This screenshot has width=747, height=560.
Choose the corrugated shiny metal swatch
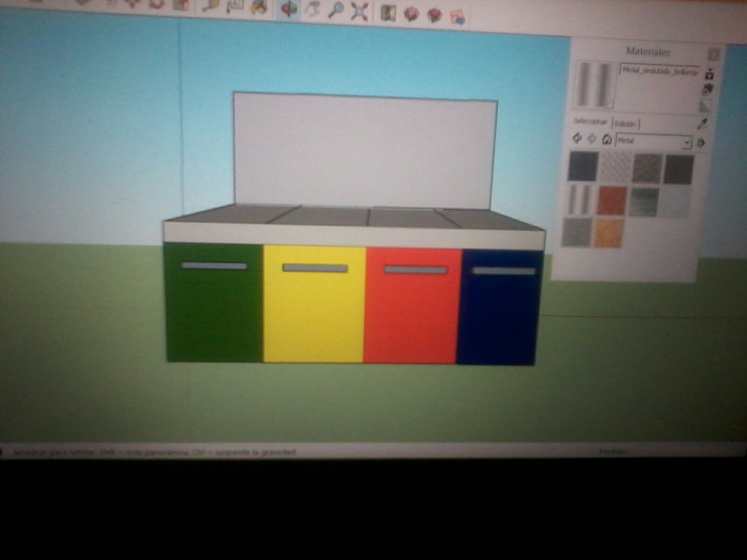click(581, 199)
